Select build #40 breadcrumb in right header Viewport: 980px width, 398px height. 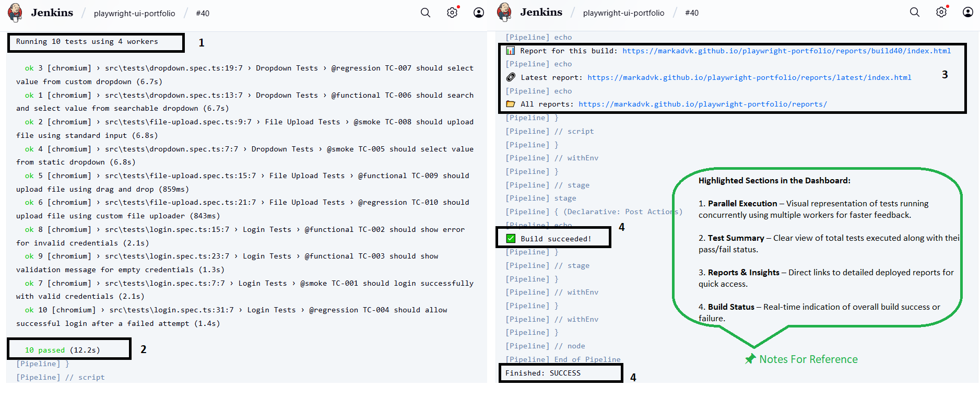tap(692, 13)
